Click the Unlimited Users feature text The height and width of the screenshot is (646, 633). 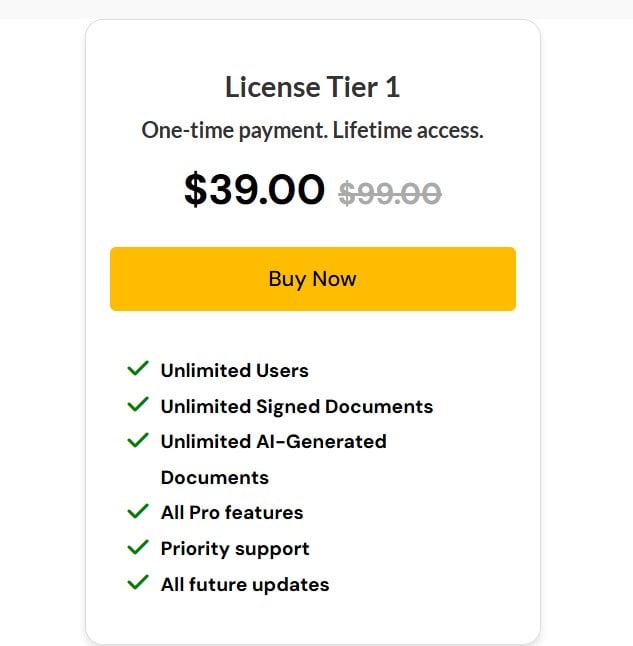[234, 370]
